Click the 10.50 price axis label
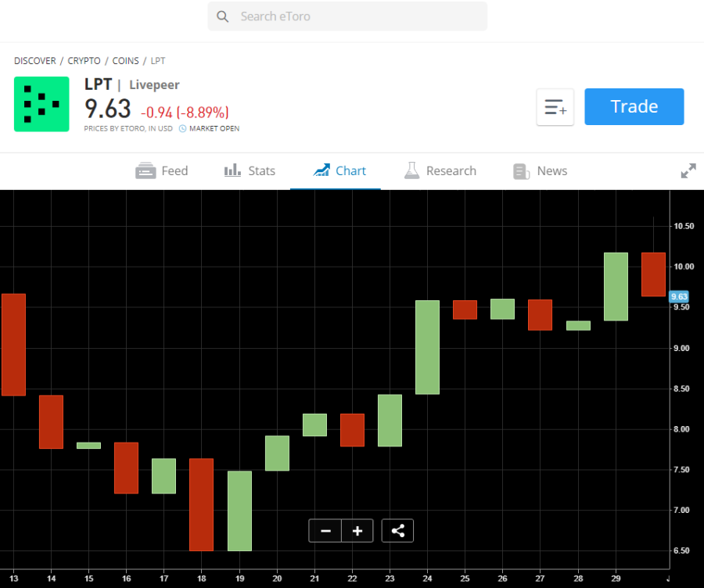The image size is (704, 588). pyautogui.click(x=684, y=226)
